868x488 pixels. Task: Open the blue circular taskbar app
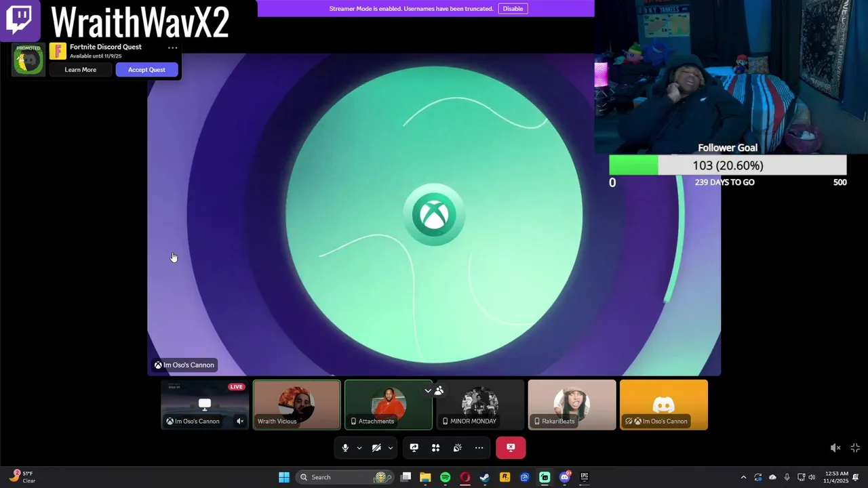[524, 477]
